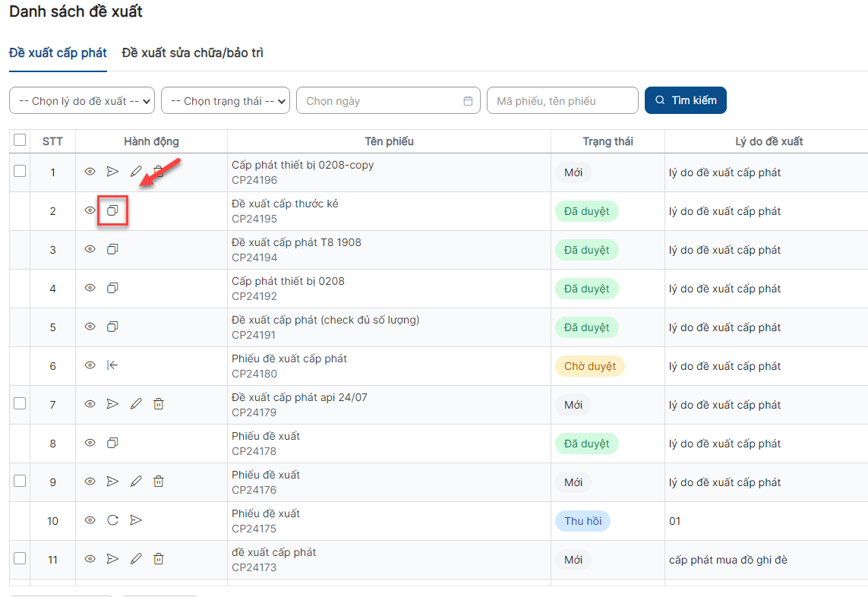Viewport: 868px width, 597px height.
Task: Switch to 'Đề xuất cấp phát' tab
Action: pos(58,53)
